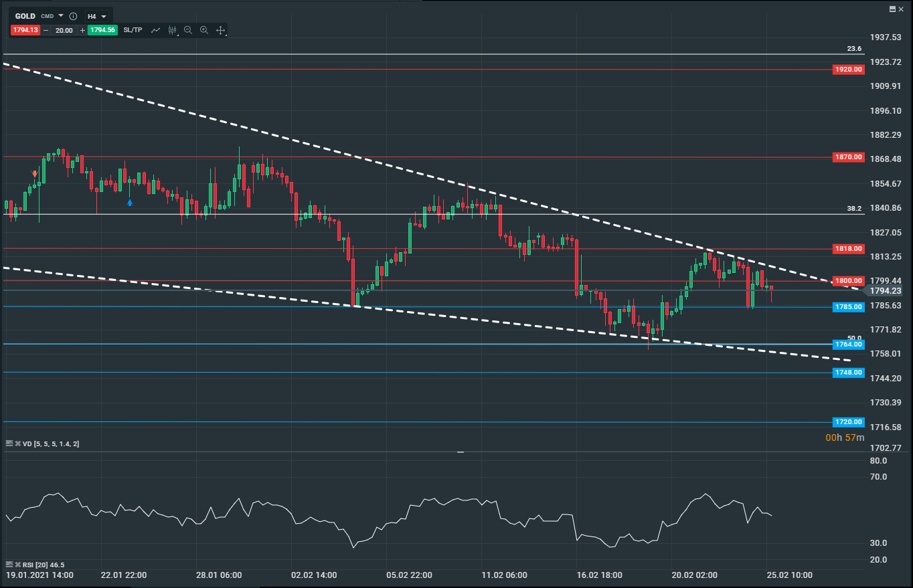Select the 1748.00 support level label
The image size is (913, 588).
pos(848,373)
